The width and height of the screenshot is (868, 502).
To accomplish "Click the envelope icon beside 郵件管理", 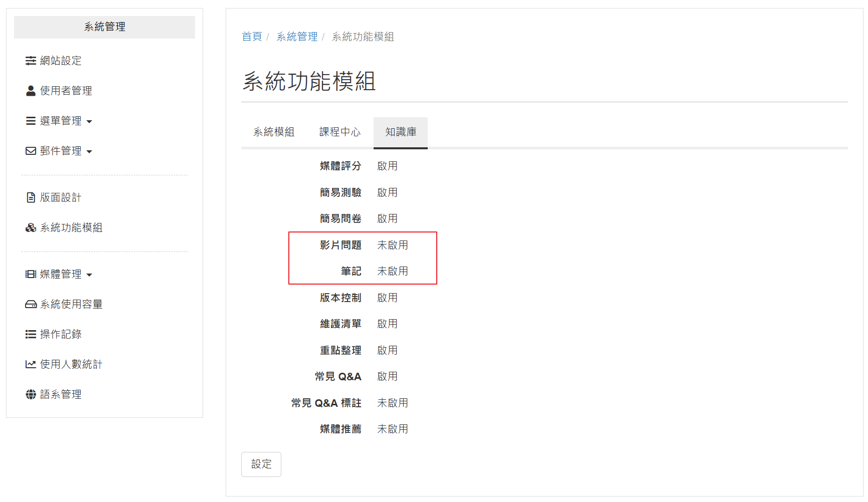I will click(x=31, y=151).
